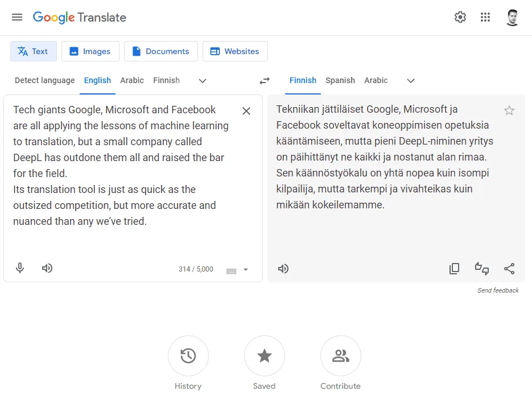Image resolution: width=532 pixels, height=407 pixels.
Task: Open the Google apps grid
Action: click(x=485, y=17)
